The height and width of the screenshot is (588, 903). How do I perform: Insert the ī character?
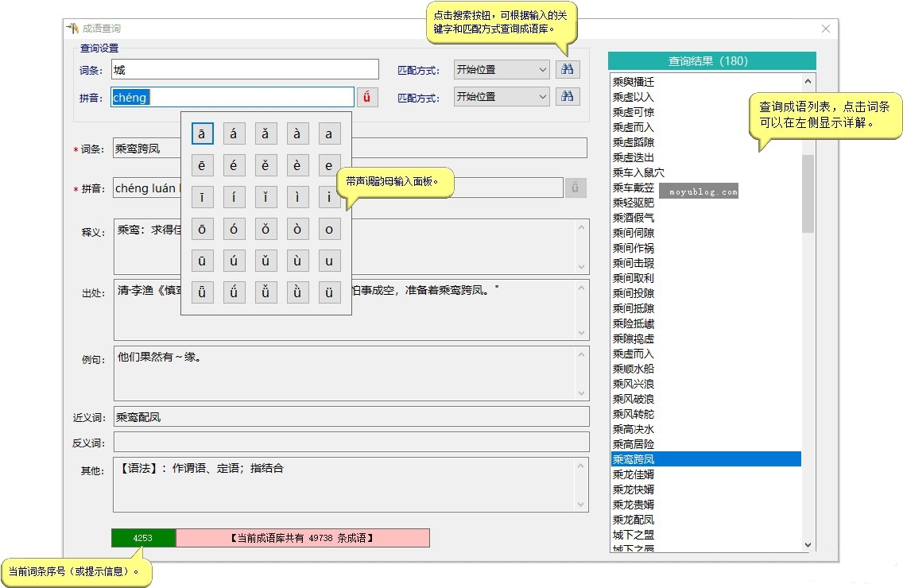pyautogui.click(x=202, y=197)
